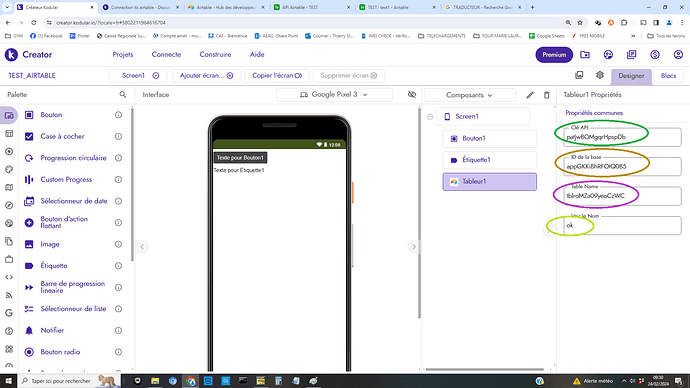
Task: Switch to the Blocs view
Action: point(668,76)
